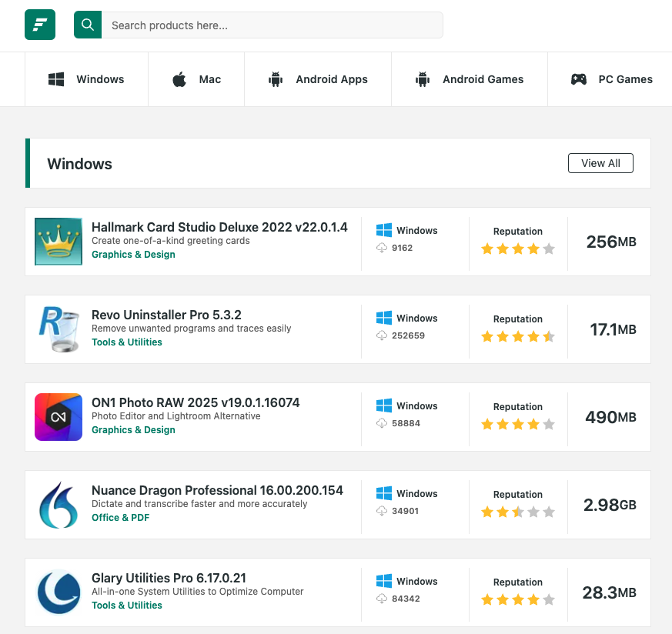
Task: Click the Reputation label in Glary Utilities row
Action: 518,582
